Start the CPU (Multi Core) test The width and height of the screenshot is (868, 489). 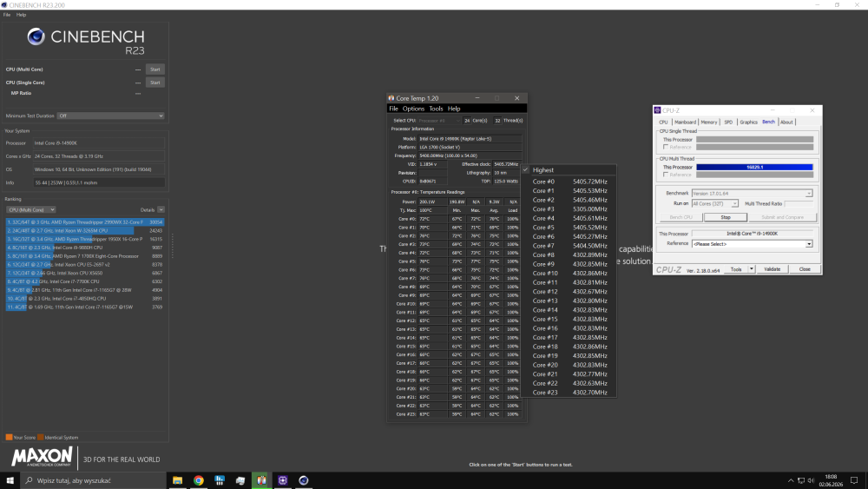[155, 69]
